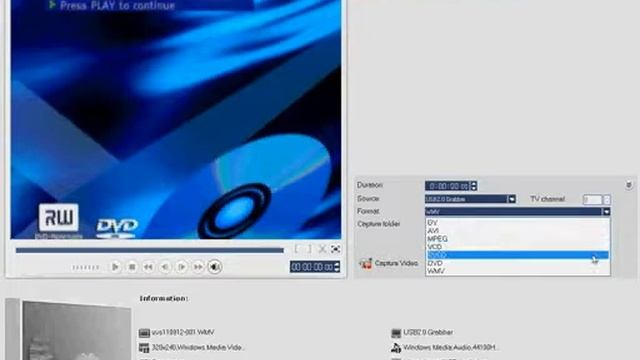Viewport: 640px width, 360px height.
Task: Click the TV channel number field
Action: (593, 200)
